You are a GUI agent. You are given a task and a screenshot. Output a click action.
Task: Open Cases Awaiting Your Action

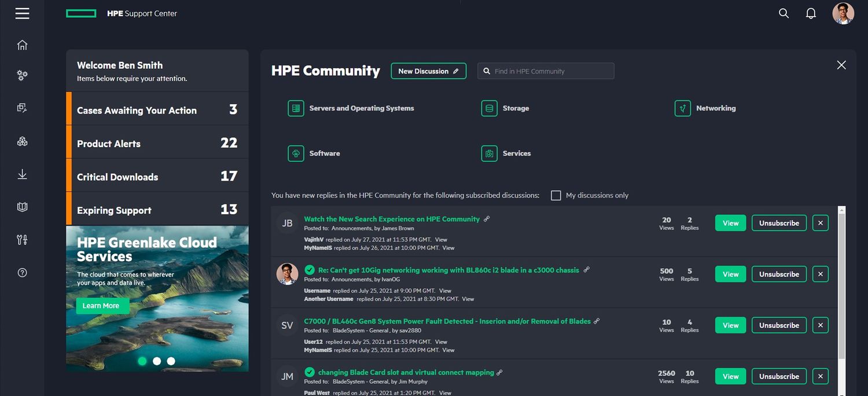point(157,109)
